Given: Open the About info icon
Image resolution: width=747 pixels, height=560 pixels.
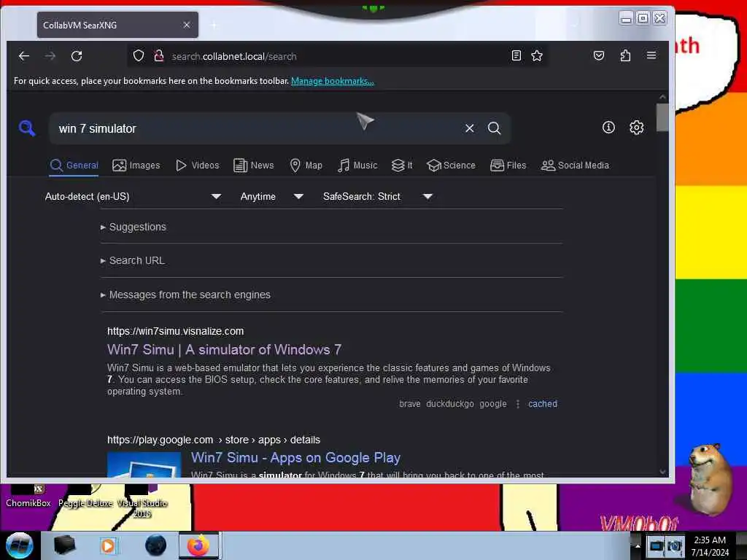Looking at the screenshot, I should point(608,127).
